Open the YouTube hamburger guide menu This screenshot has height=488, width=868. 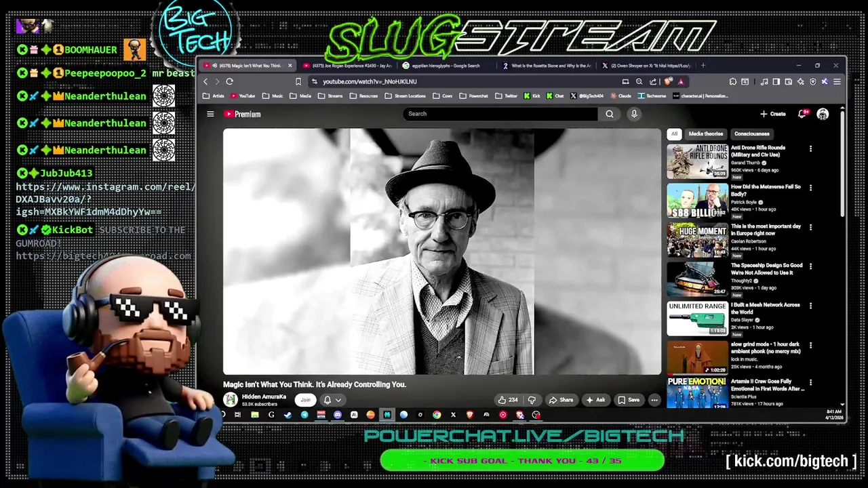point(210,114)
